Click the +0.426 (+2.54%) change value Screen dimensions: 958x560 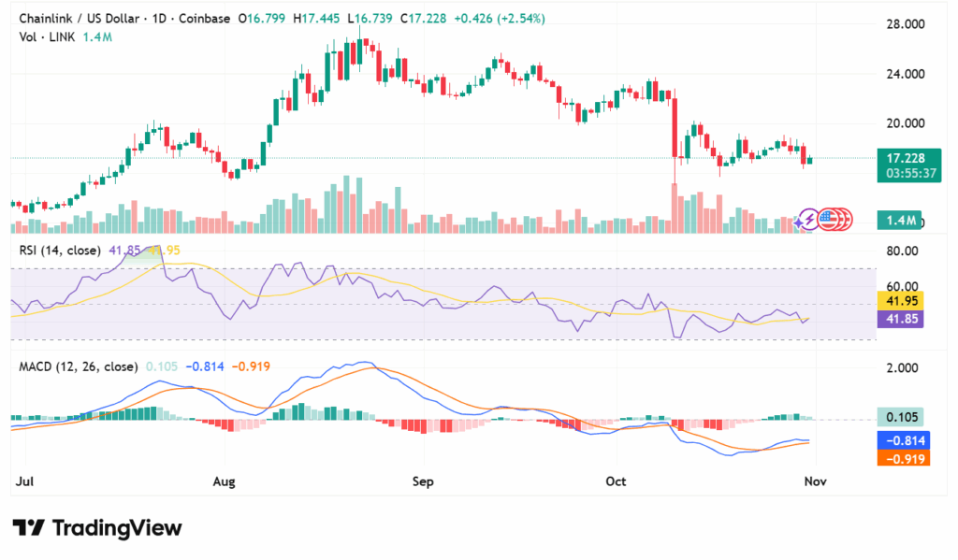click(500, 18)
